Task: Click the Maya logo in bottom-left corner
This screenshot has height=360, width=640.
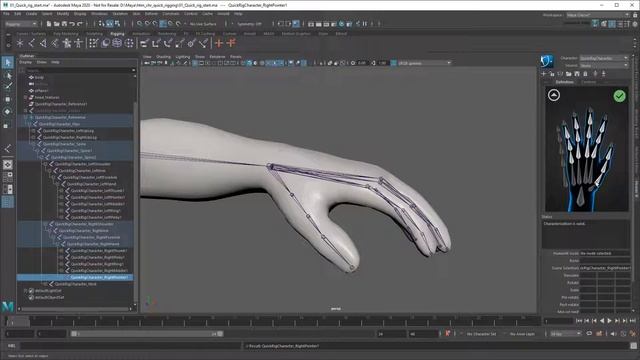Action: [x=8, y=306]
